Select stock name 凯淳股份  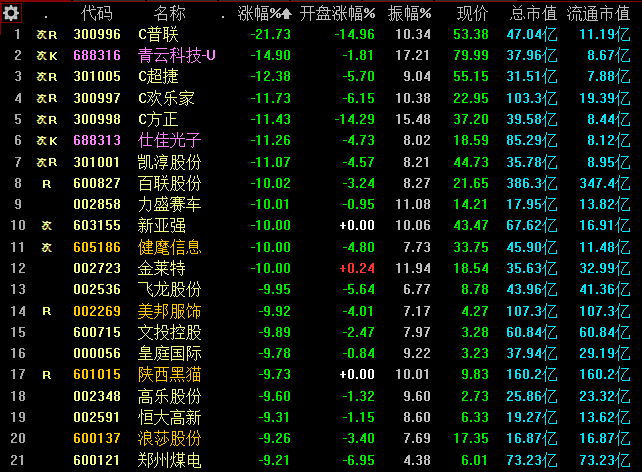[x=170, y=163]
